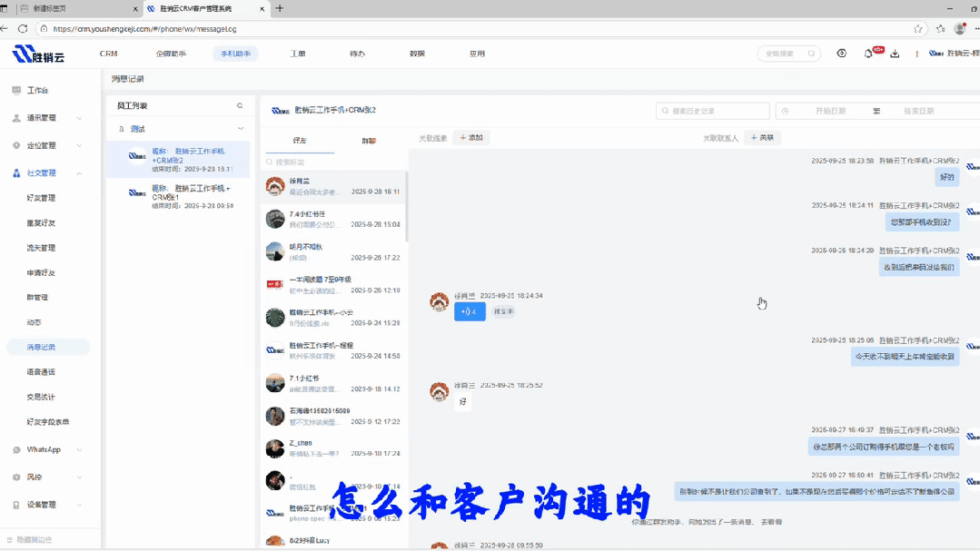Open 语音通话 in the sidebar
Screen dimensions: 980x551
pos(41,371)
